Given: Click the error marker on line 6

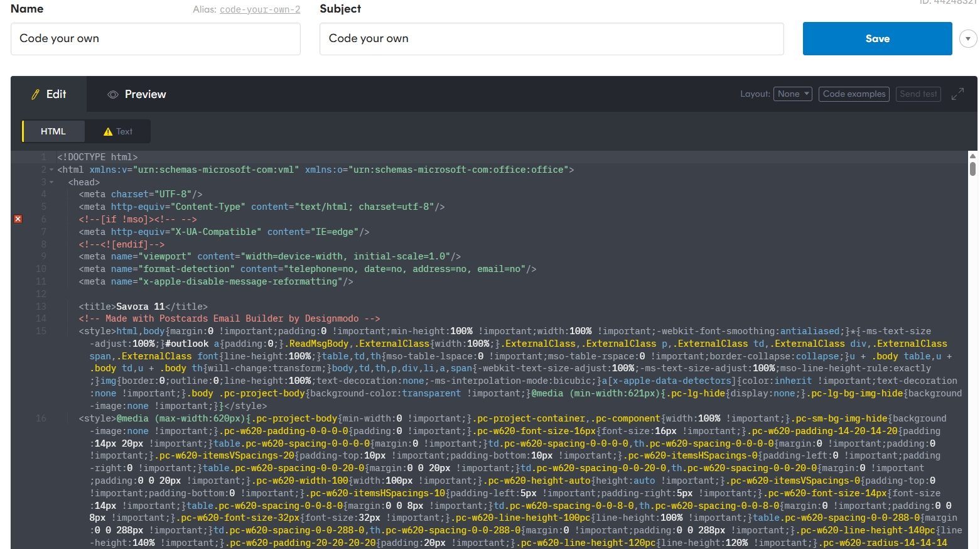Looking at the screenshot, I should 18,219.
